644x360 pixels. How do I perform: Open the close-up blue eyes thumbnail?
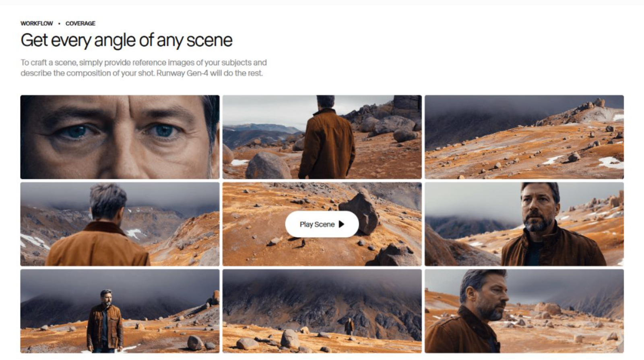click(x=120, y=137)
